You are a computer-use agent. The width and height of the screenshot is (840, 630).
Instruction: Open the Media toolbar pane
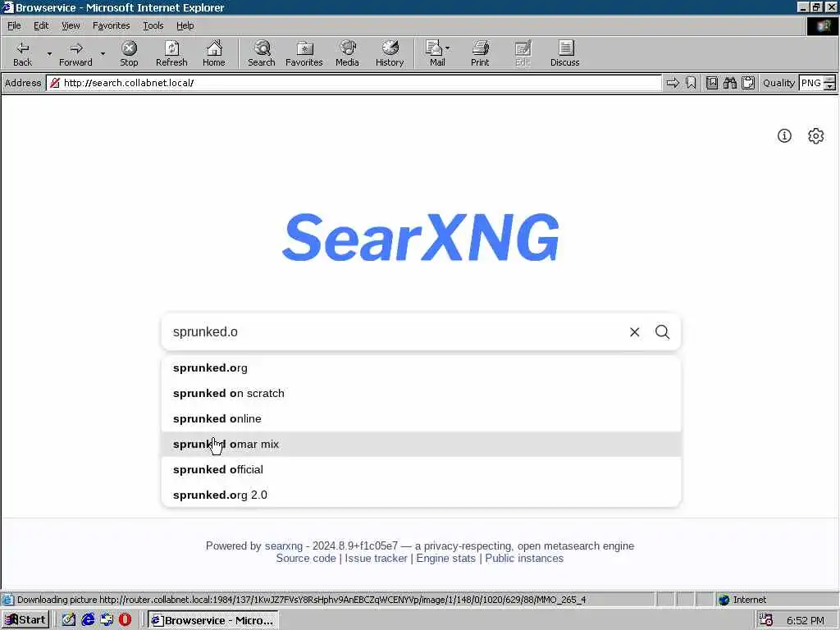click(x=347, y=53)
